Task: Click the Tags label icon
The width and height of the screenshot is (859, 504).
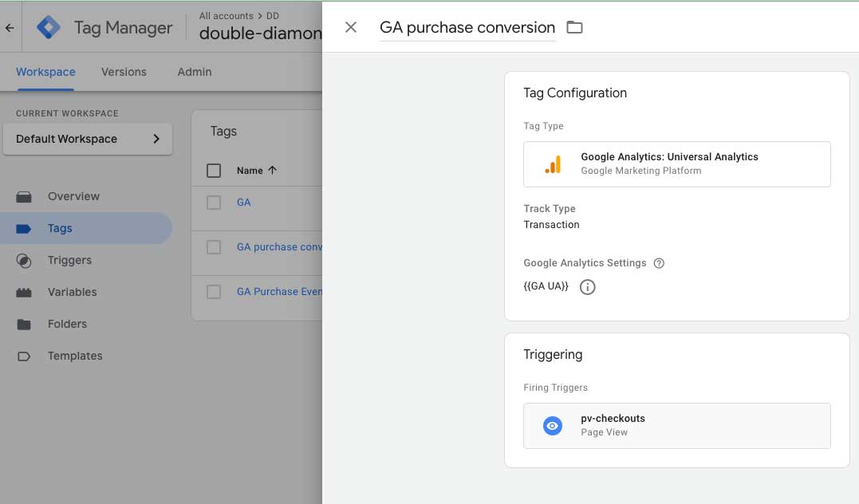Action: pyautogui.click(x=24, y=228)
